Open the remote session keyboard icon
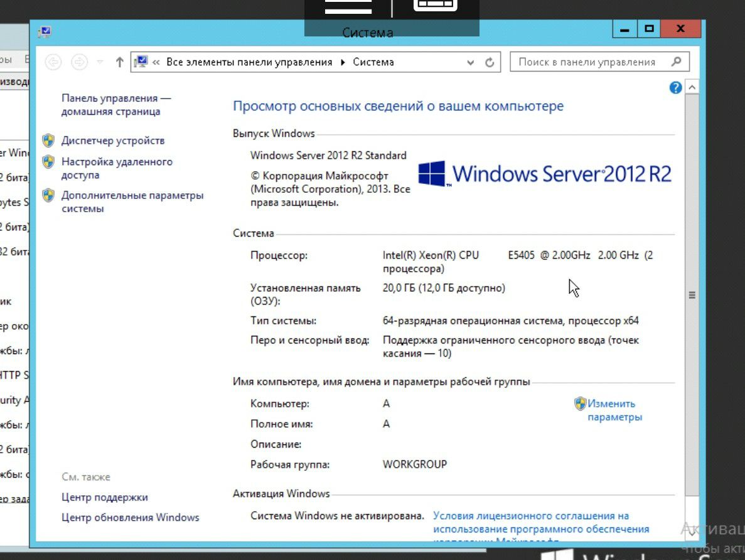This screenshot has width=745, height=560. coord(435,5)
